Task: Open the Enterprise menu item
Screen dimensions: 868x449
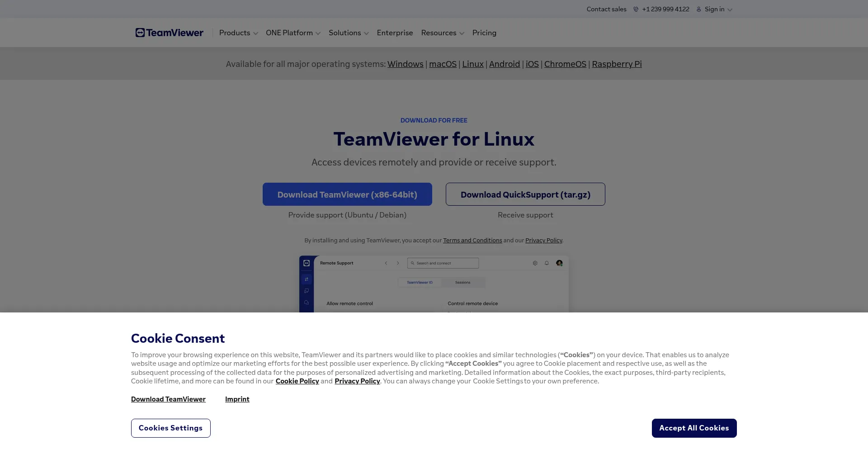Action: 395,33
